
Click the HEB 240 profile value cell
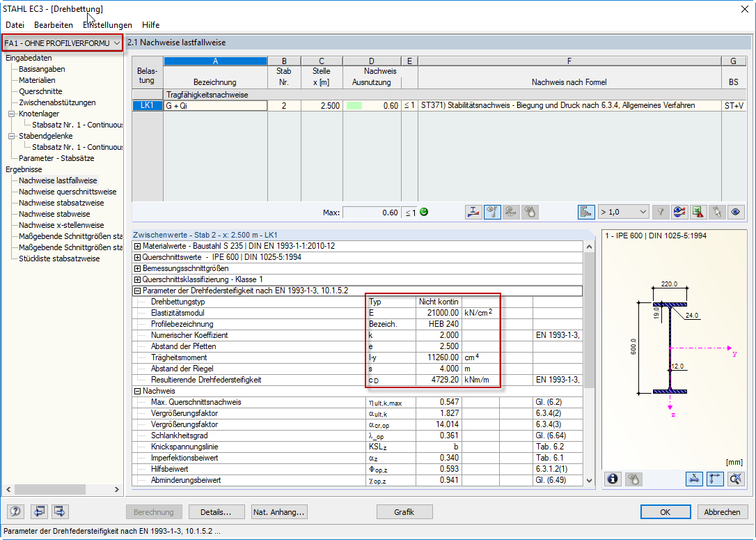(x=439, y=324)
